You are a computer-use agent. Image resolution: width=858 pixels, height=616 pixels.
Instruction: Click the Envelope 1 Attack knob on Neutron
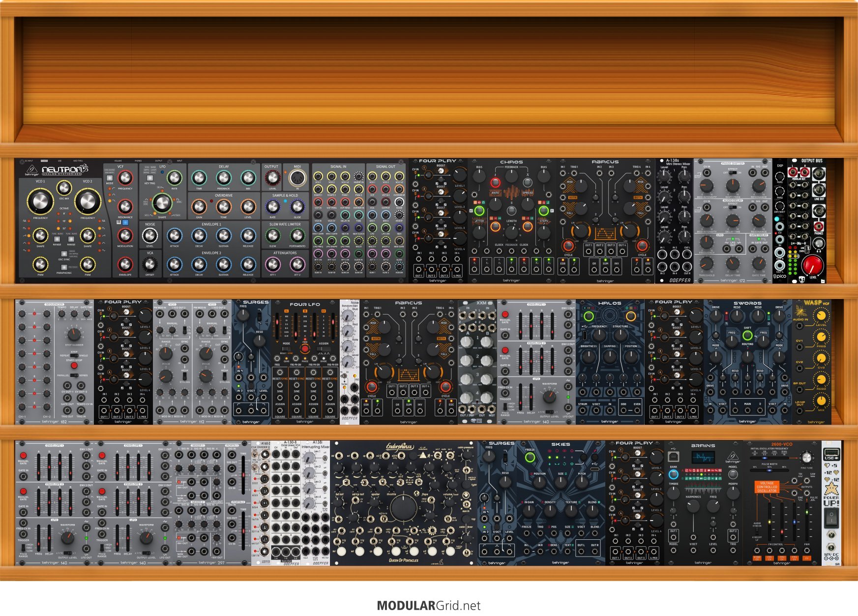point(175,235)
